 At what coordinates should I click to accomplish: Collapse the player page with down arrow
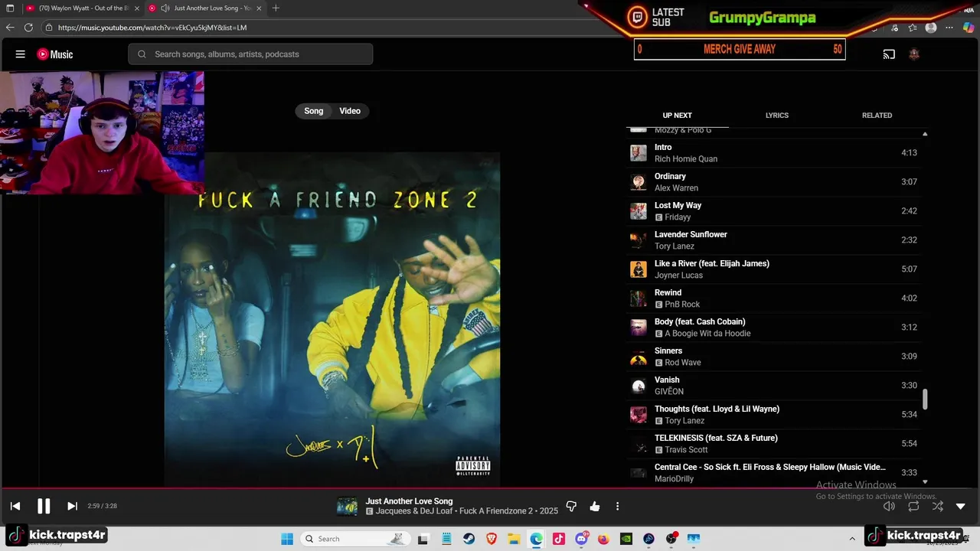point(961,506)
